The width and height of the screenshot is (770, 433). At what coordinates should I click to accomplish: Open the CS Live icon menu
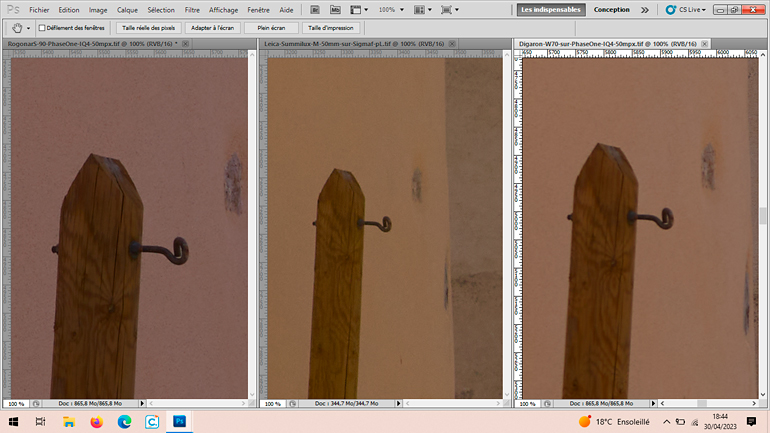click(x=686, y=10)
